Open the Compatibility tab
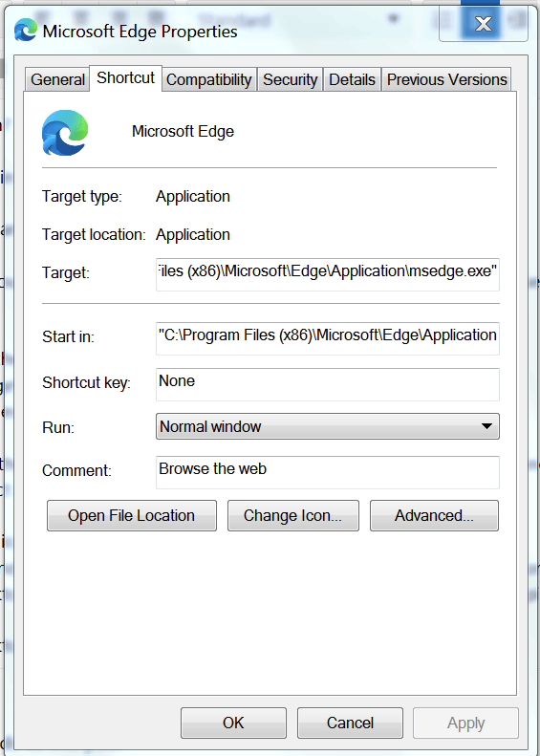This screenshot has height=756, width=540. (209, 80)
